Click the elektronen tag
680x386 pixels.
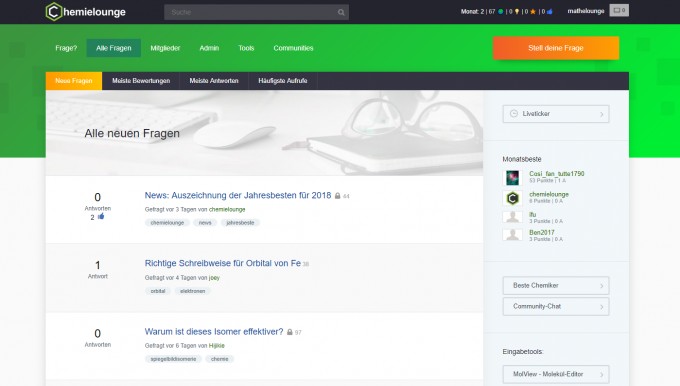click(193, 291)
